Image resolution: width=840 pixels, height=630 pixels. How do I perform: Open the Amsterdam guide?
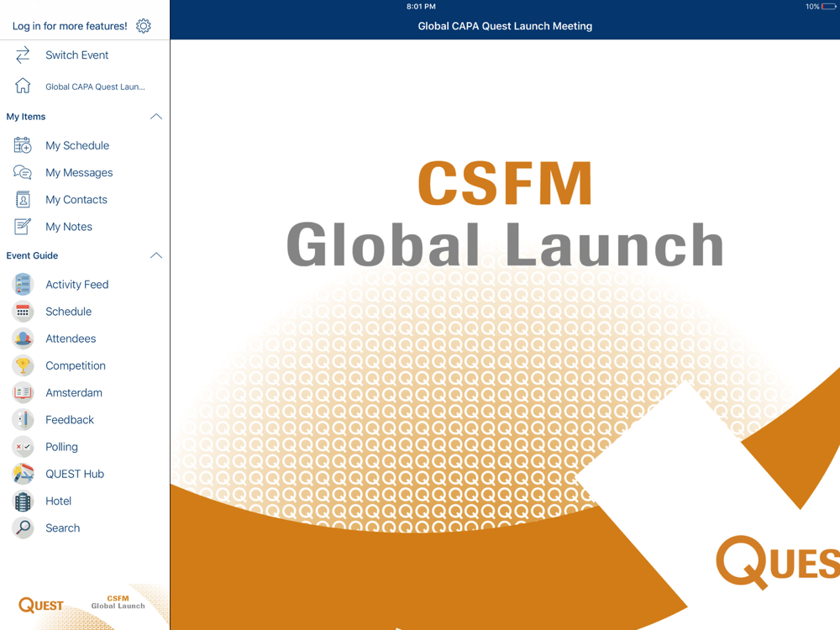[73, 392]
